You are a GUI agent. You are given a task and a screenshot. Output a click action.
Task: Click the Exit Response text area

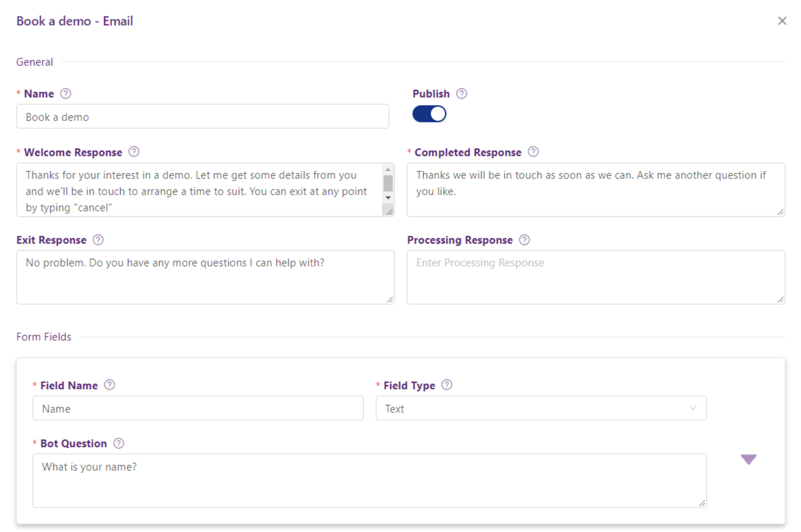point(205,277)
